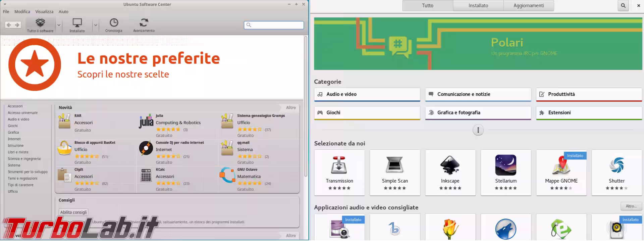
Task: Open Grafica e fotografia category
Action: point(478,113)
